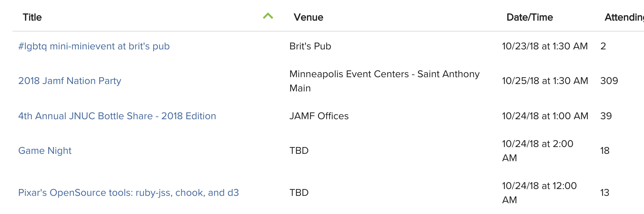Viewport: 644px width, 214px height.
Task: Click the 10/23/18 at 1:30 AM date
Action: click(x=545, y=46)
